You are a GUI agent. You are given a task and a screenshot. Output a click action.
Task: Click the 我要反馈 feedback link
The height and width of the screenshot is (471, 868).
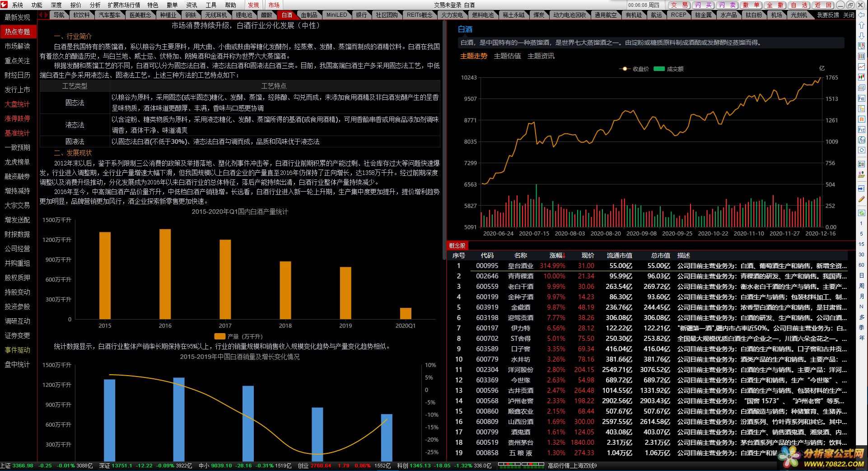coord(828,15)
